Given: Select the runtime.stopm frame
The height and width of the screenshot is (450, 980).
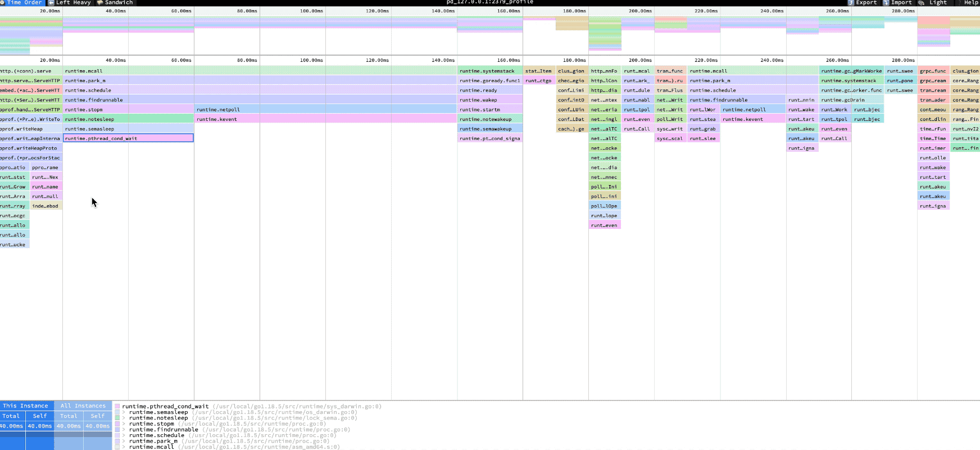Looking at the screenshot, I should pos(128,110).
